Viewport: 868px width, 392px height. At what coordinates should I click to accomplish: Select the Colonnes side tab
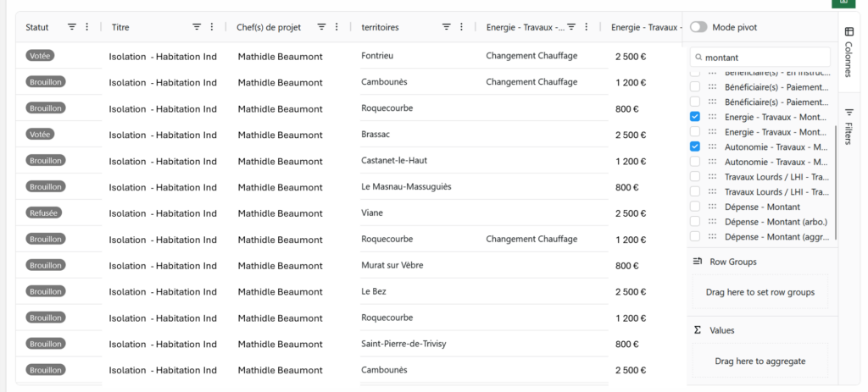(849, 52)
